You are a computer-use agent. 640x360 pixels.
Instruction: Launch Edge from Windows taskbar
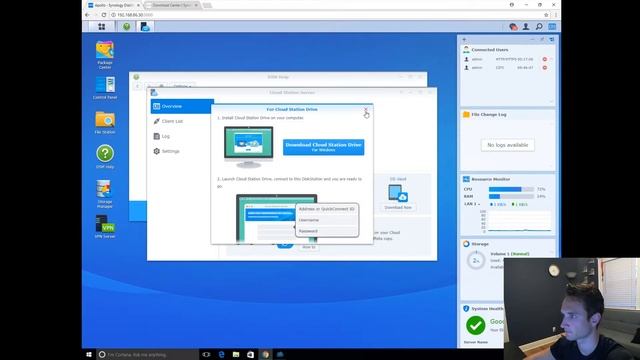(x=221, y=354)
